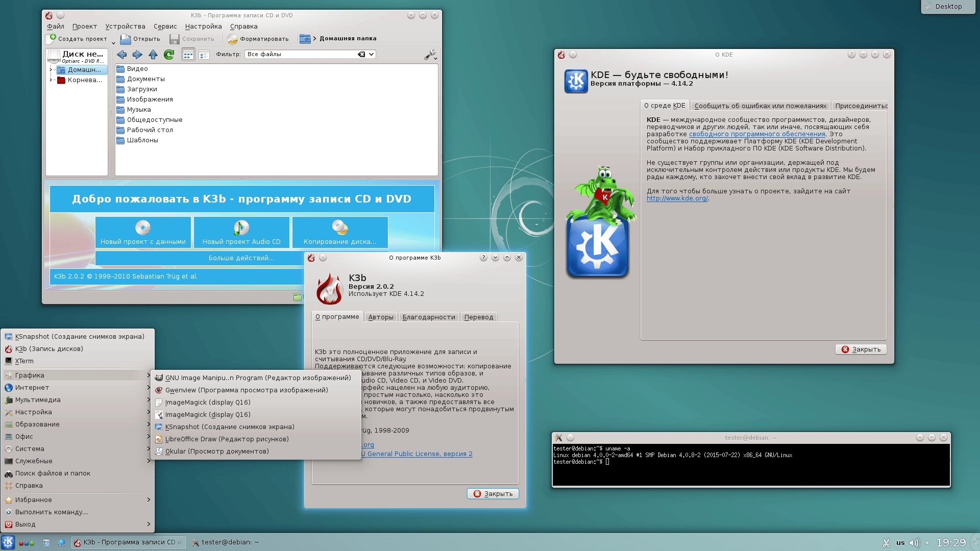Image resolution: width=980 pixels, height=551 pixels.
Task: Launch GNU Image Manipulation Program from submenu
Action: (x=256, y=378)
